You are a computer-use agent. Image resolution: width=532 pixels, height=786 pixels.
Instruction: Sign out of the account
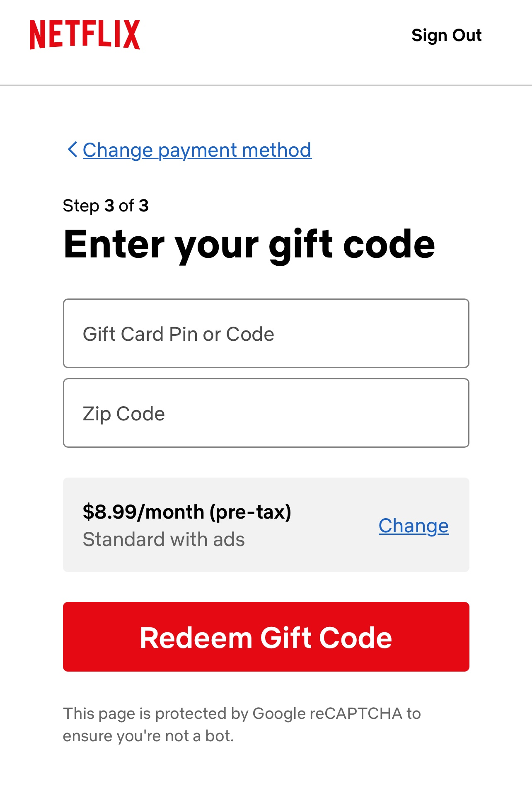click(446, 35)
